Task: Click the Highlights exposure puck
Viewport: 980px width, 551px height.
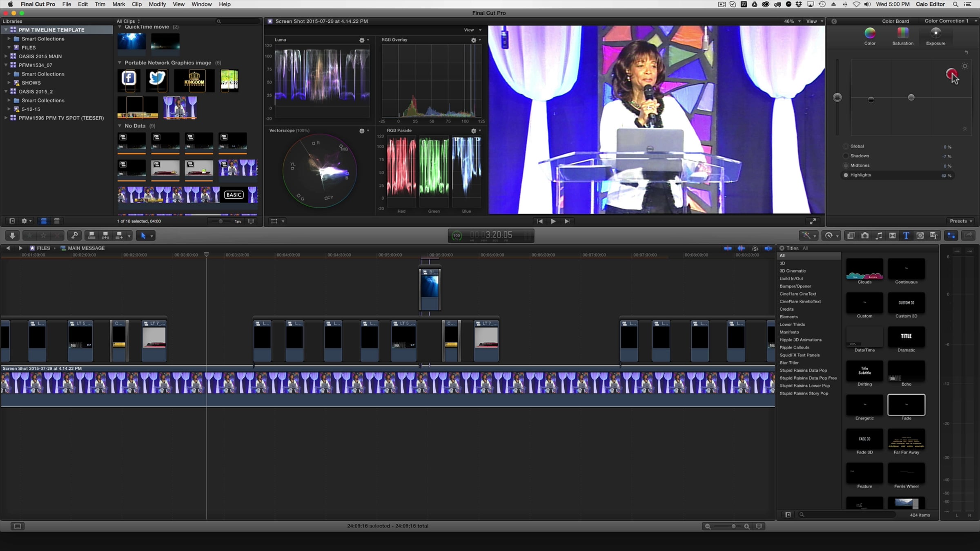Action: coord(951,74)
